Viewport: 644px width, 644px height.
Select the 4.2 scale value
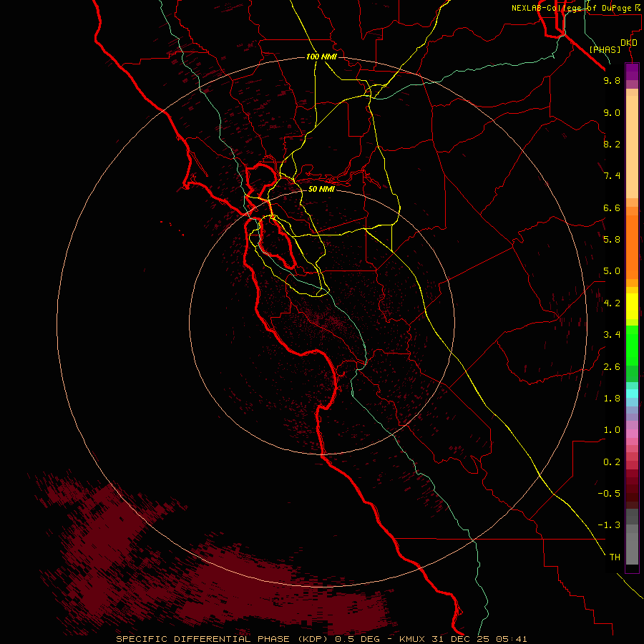tap(612, 303)
